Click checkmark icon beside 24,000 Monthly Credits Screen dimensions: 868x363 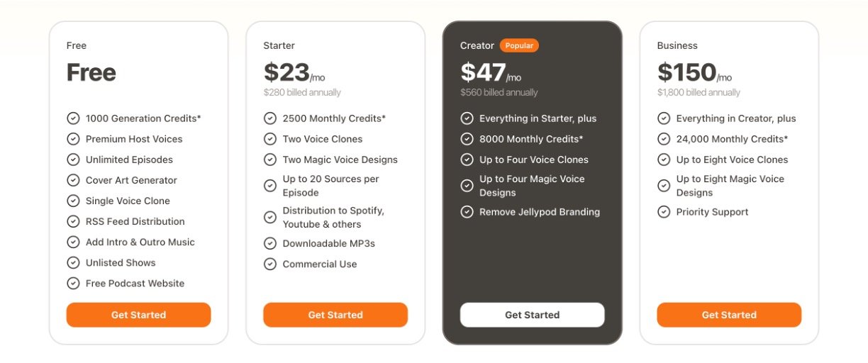pyautogui.click(x=664, y=139)
